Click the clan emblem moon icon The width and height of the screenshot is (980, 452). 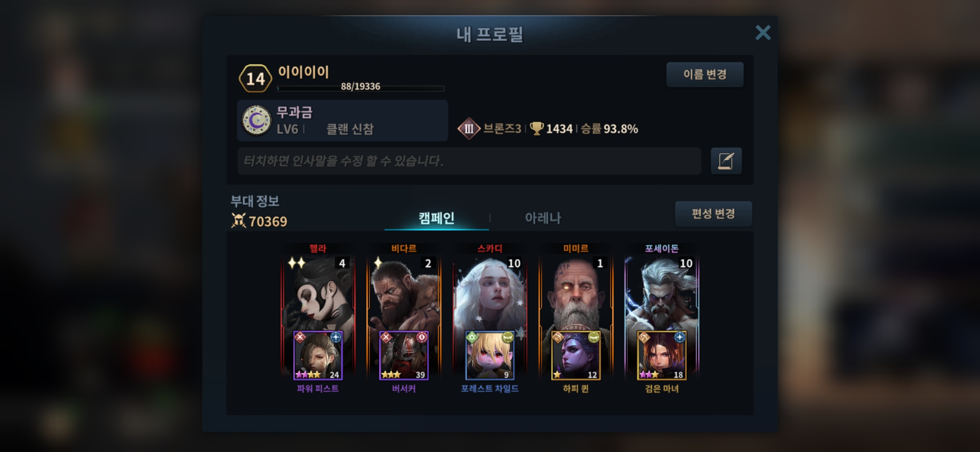(x=257, y=121)
